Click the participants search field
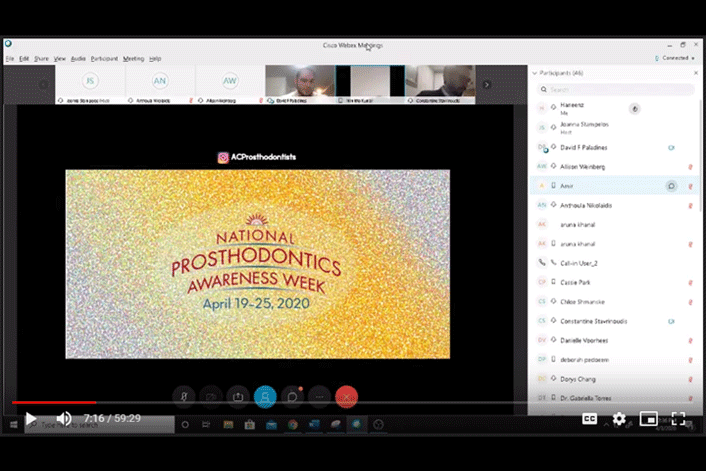Image resolution: width=706 pixels, height=471 pixels. 615,90
